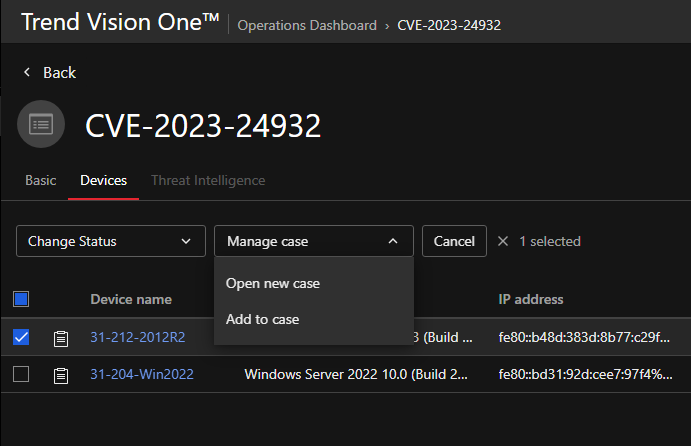
Task: Open the Change Status dropdown
Action: point(110,241)
